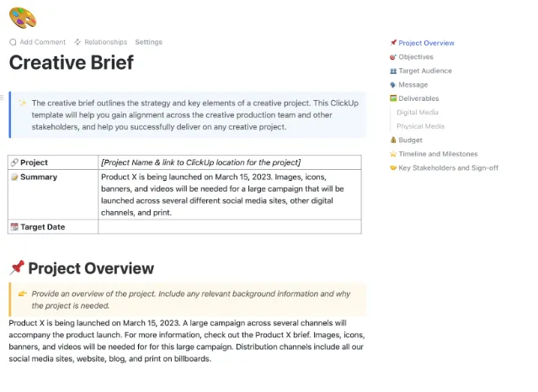Open Digital Media sub-section in outline
The width and height of the screenshot is (538, 392).
point(418,112)
